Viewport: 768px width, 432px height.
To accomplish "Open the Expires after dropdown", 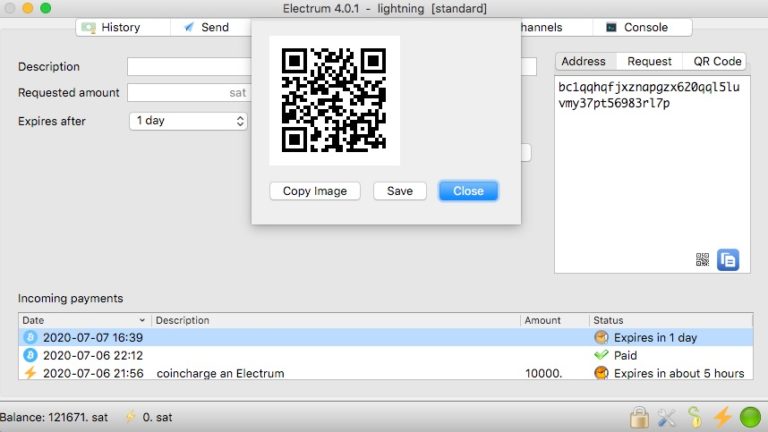I will point(189,121).
